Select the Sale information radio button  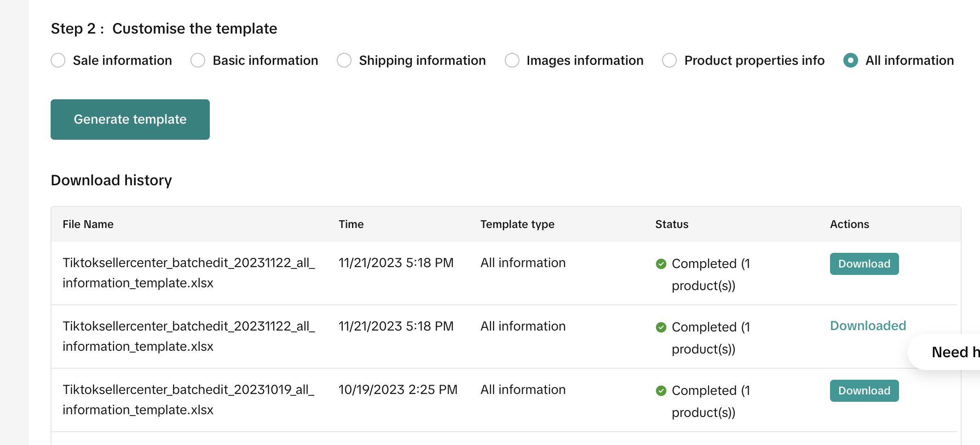pyautogui.click(x=58, y=60)
